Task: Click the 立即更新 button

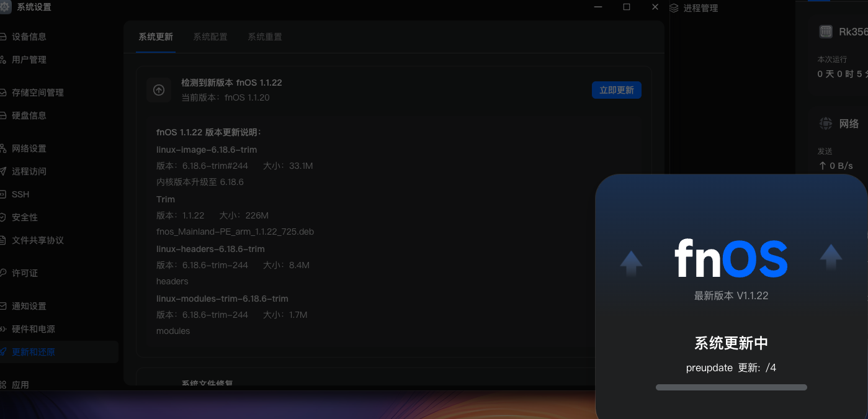Action: [x=617, y=90]
